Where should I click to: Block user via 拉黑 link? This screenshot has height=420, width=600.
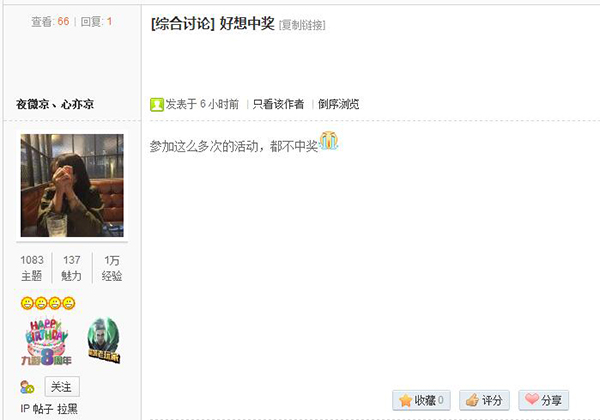tap(67, 409)
